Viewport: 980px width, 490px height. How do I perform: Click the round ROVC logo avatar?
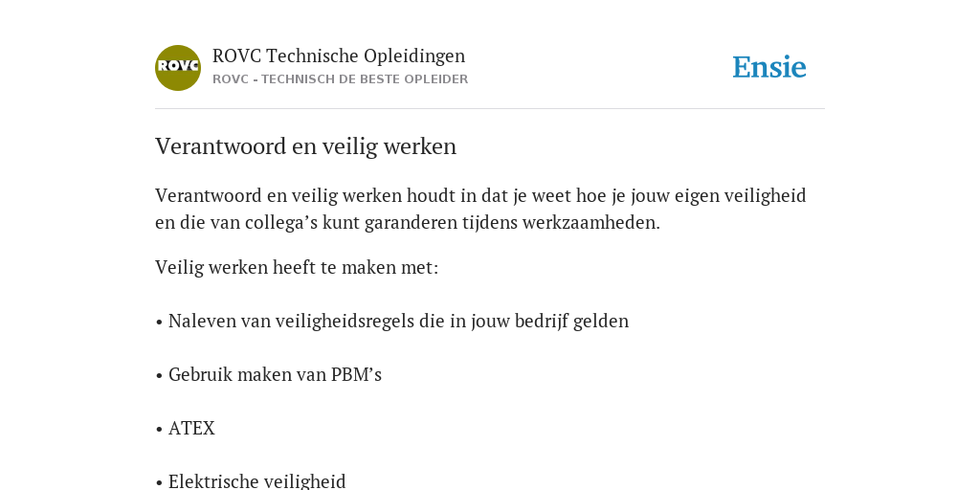pos(178,68)
